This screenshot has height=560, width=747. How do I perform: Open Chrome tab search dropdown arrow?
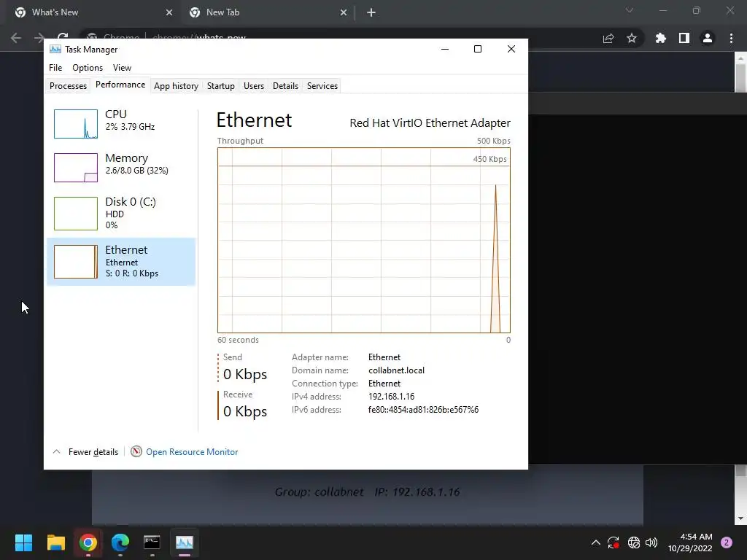pyautogui.click(x=630, y=10)
